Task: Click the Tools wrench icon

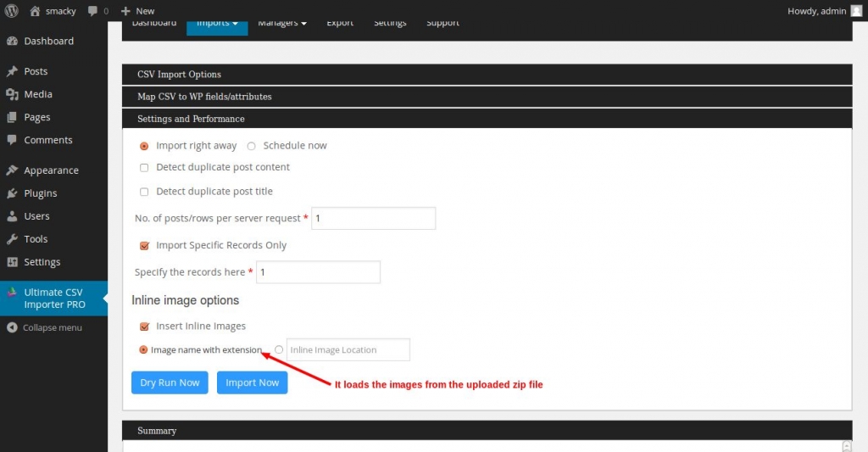Action: coord(12,239)
